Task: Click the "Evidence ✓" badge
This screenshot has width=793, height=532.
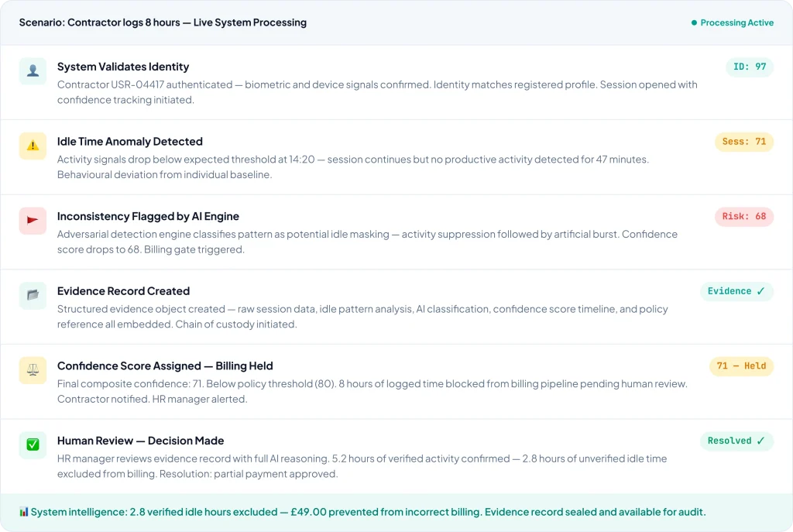Action: [x=736, y=291]
